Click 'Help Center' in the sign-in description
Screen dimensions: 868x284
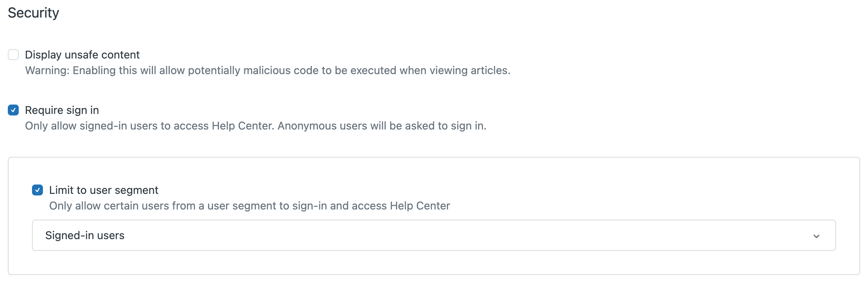pyautogui.click(x=242, y=126)
